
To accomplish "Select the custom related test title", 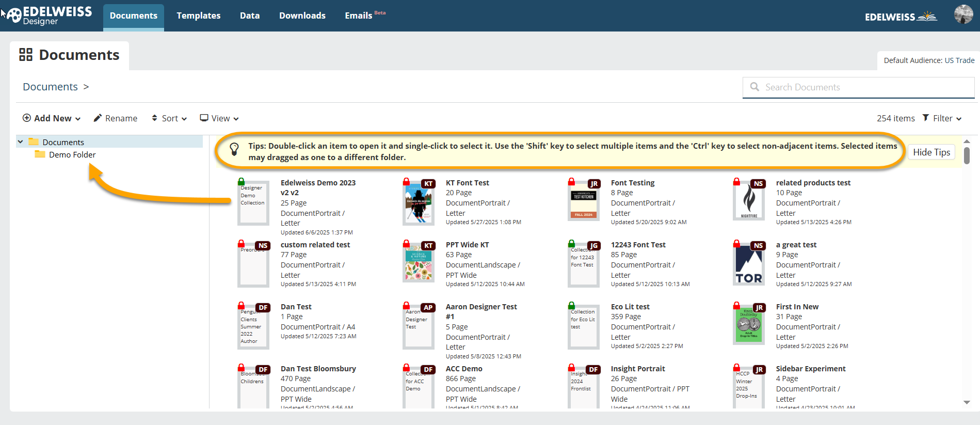I will coord(315,245).
